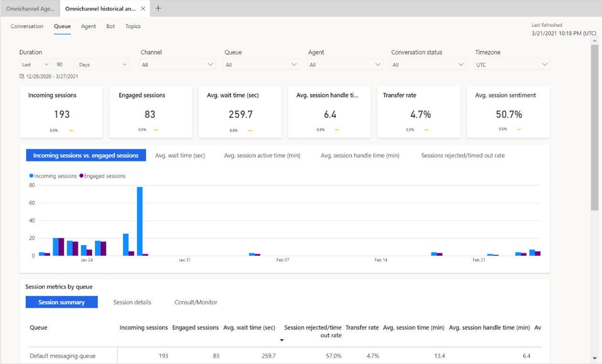The image size is (602, 364).
Task: Switch to the Topics report tab
Action: coord(133,26)
